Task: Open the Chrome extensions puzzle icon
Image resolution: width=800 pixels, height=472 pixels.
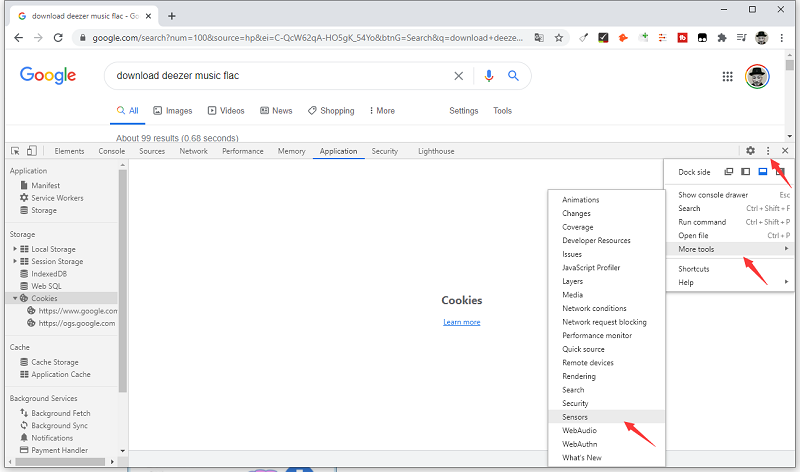Action: (x=721, y=37)
